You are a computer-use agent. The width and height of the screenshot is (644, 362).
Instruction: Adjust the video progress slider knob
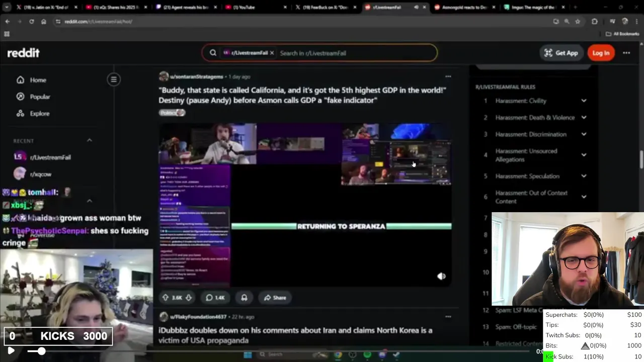42,351
